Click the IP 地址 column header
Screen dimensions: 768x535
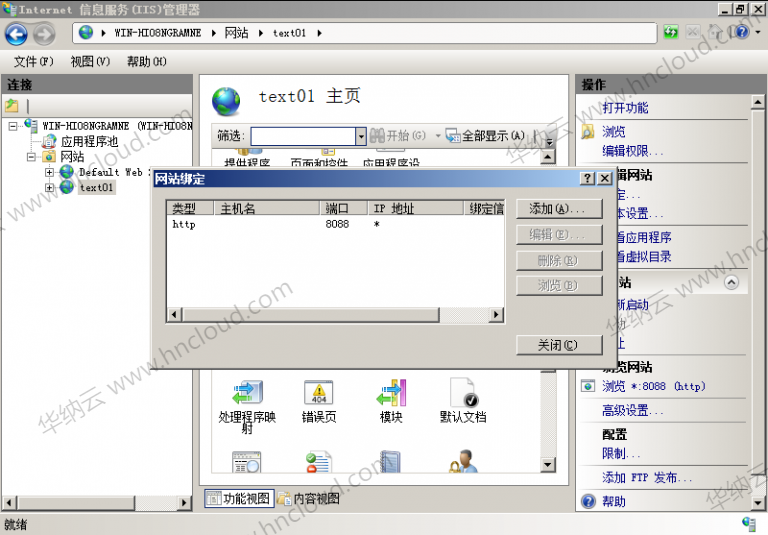416,208
